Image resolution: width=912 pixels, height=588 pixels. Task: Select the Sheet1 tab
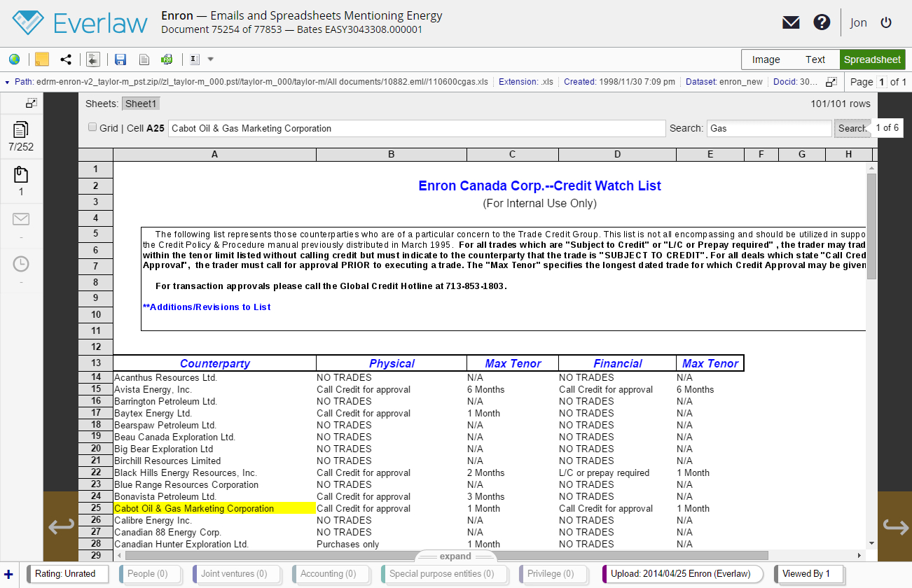[140, 103]
